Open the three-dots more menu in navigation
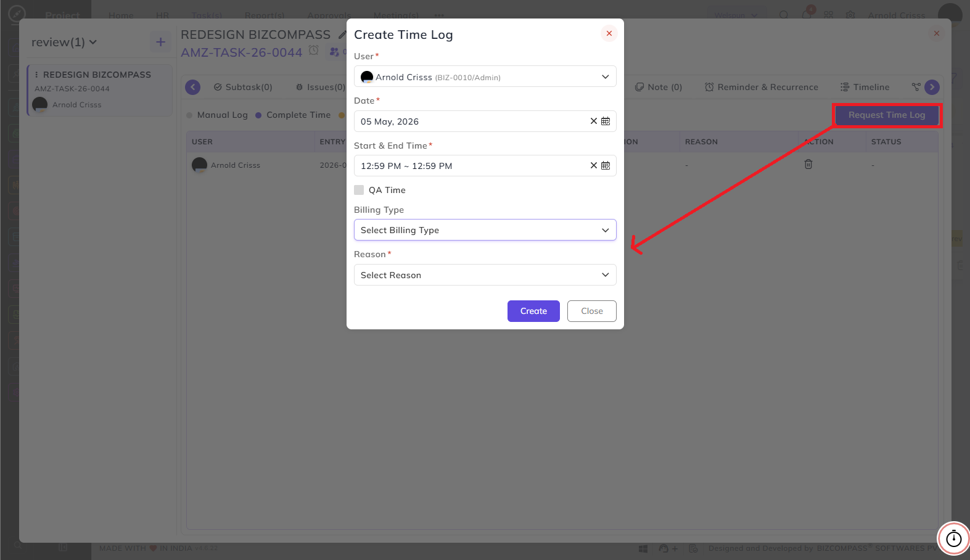Image resolution: width=970 pixels, height=560 pixels. (x=439, y=15)
